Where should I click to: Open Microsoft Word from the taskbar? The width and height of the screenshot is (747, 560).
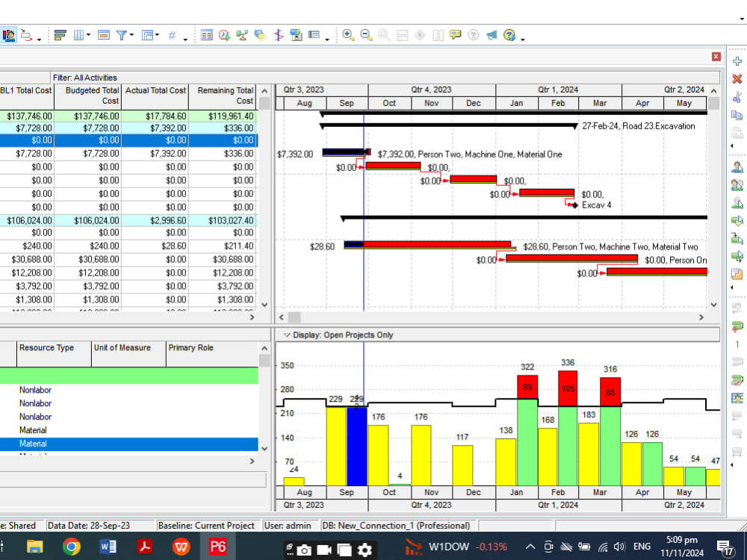108,547
